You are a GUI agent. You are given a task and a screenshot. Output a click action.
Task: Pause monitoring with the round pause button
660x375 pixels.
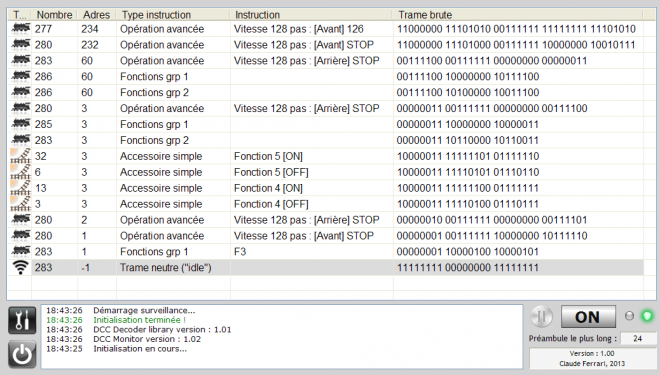tap(542, 316)
